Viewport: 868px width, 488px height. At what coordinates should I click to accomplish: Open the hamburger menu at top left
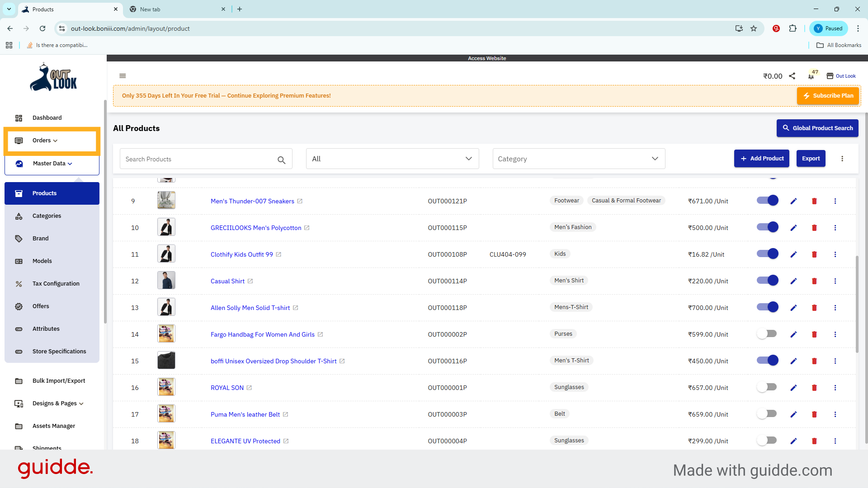point(123,75)
